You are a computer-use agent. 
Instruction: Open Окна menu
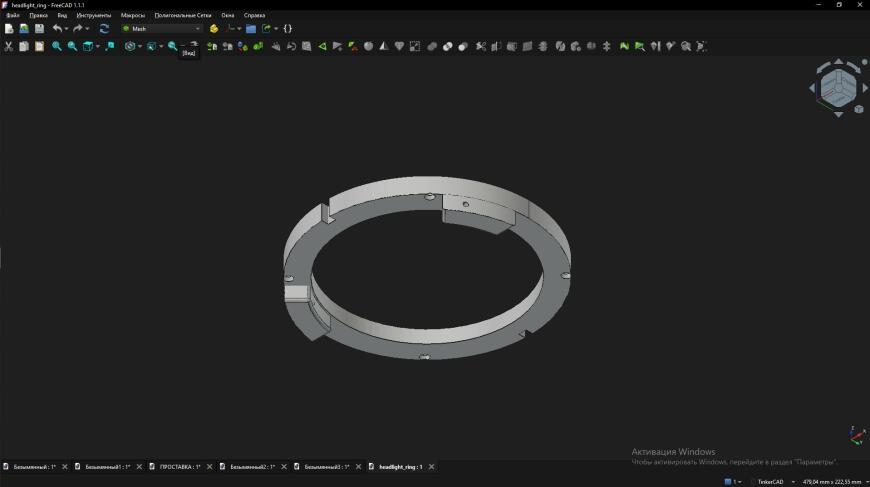228,15
